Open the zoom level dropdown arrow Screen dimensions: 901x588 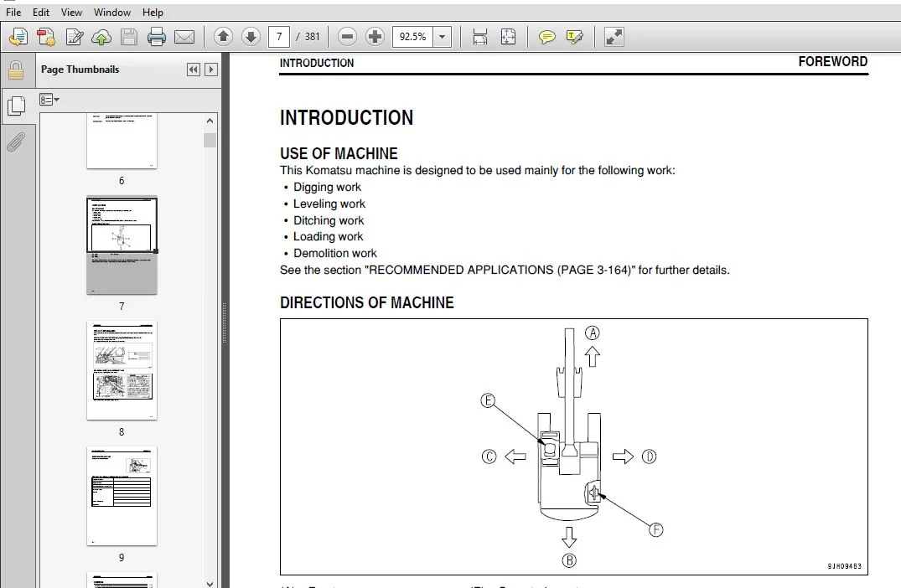442,37
